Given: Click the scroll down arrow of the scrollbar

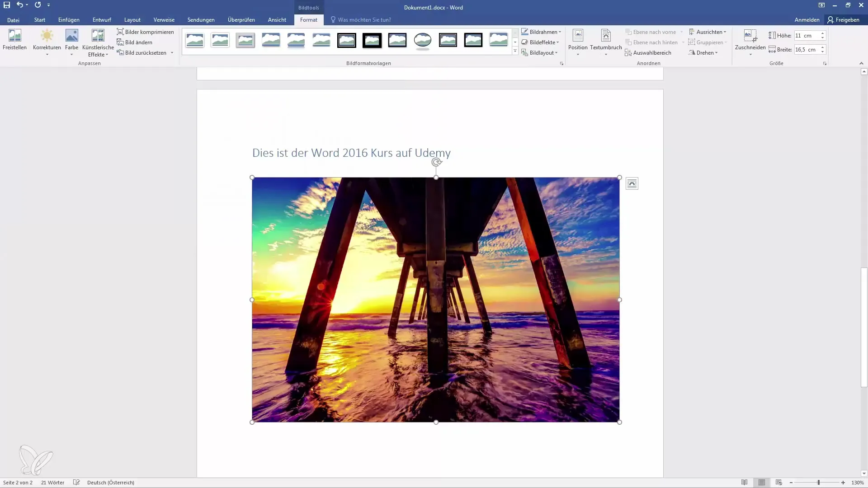Looking at the screenshot, I should [864, 474].
